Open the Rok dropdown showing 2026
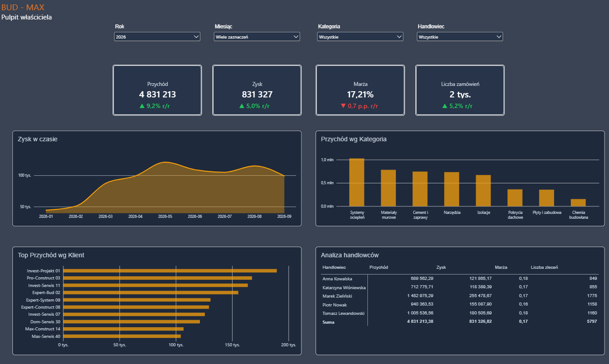Screen dimensions: 609x364 point(157,37)
